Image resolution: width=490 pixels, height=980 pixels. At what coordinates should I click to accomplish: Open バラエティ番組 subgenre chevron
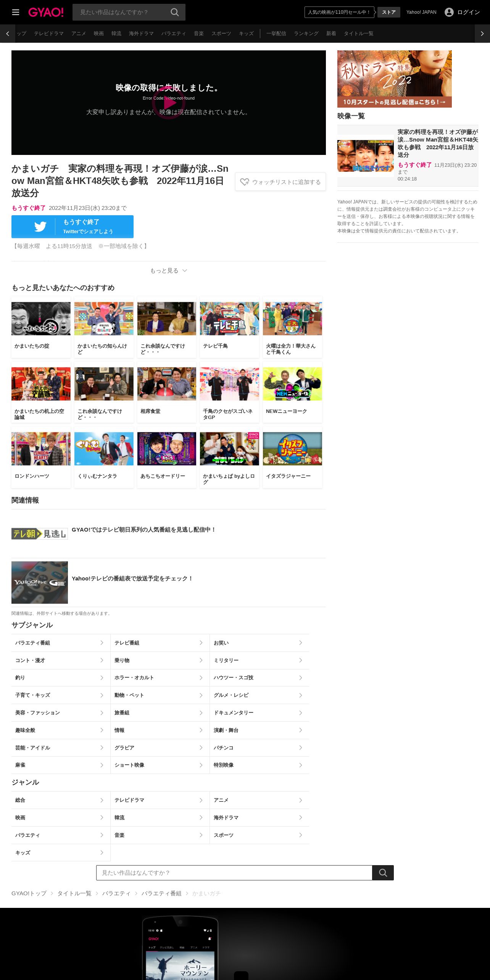coord(102,643)
